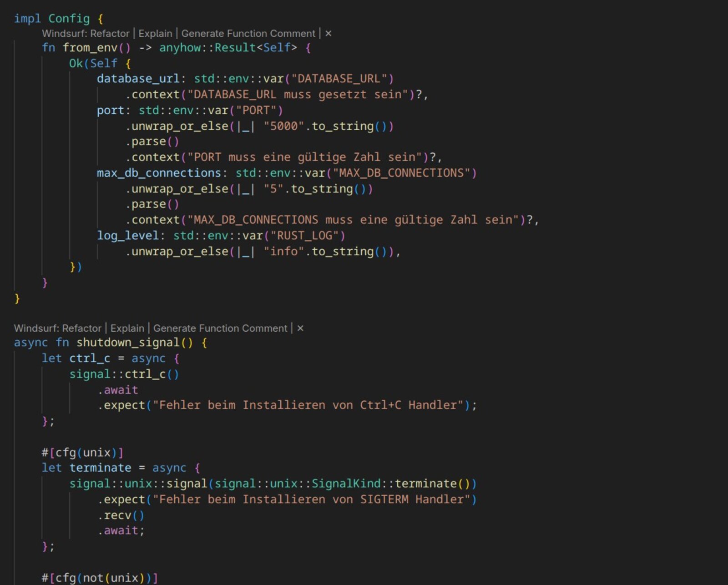Click Windsurf: Refactor above from_env function
Viewport: 728px width, 585px height.
click(86, 34)
